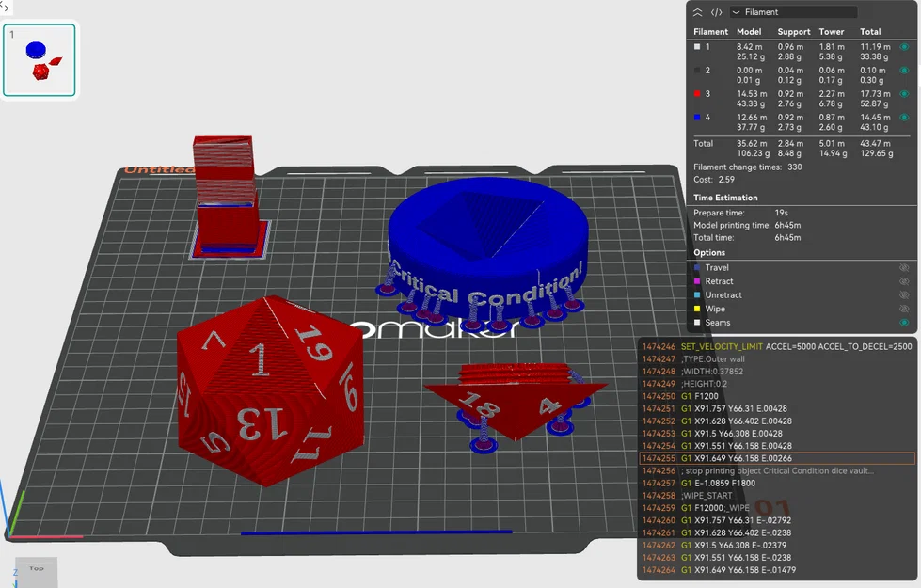Viewport: 921px width, 588px height.
Task: Click the blue color swatch of filament 4
Action: tap(697, 117)
